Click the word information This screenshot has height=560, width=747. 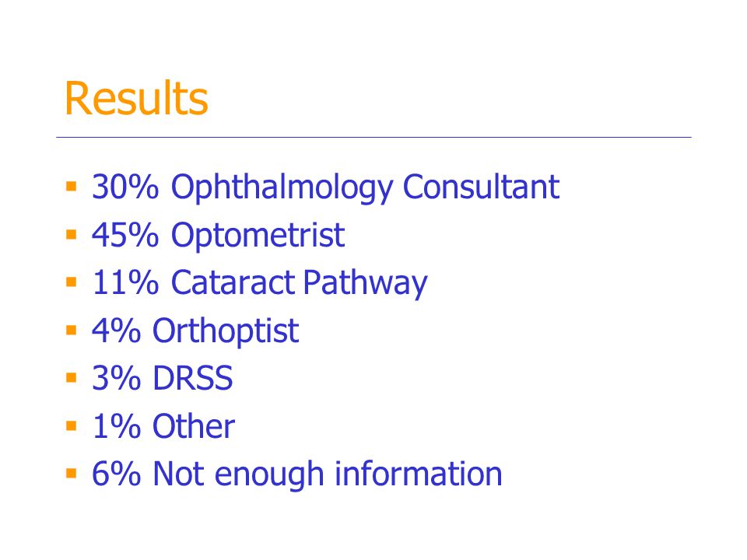tap(419, 474)
